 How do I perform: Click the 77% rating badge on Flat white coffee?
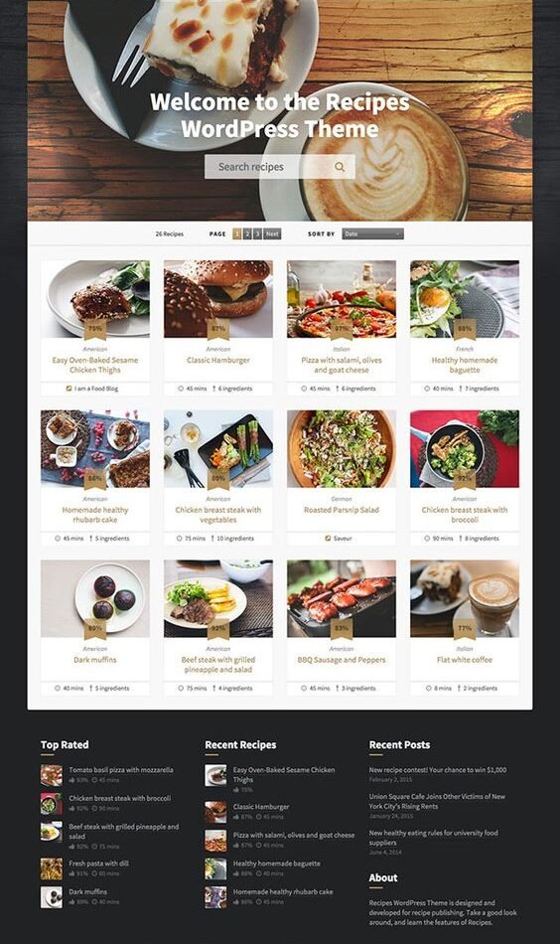pos(465,629)
